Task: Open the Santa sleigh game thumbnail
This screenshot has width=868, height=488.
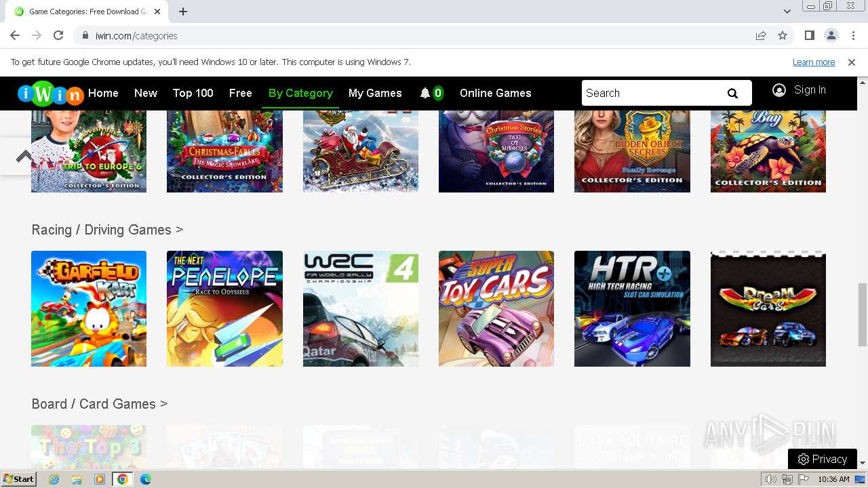Action: [361, 152]
